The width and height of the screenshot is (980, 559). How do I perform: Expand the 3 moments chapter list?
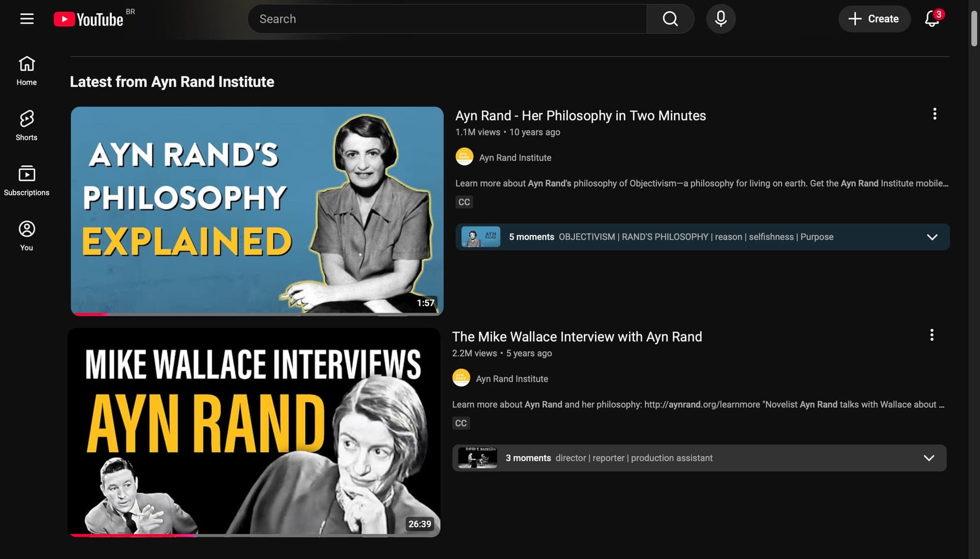point(929,458)
